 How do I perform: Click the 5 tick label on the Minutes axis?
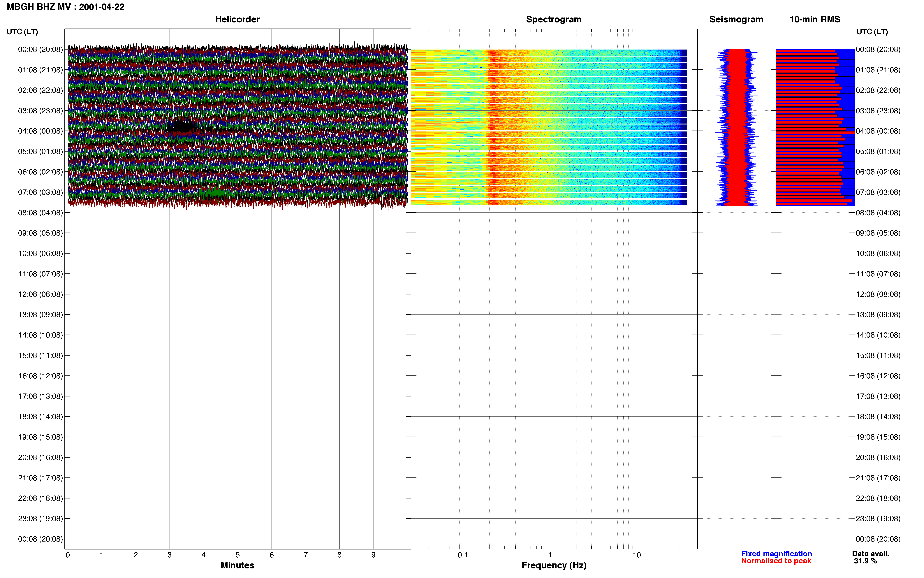click(x=238, y=555)
